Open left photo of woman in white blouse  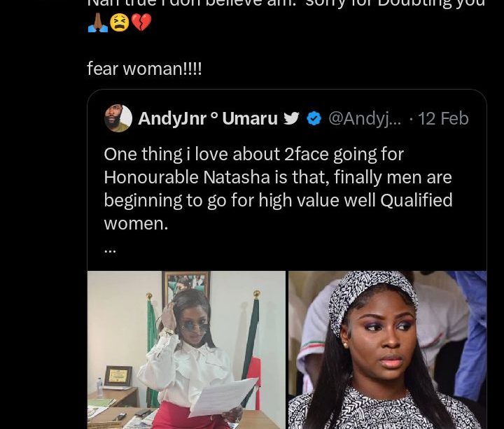click(186, 349)
